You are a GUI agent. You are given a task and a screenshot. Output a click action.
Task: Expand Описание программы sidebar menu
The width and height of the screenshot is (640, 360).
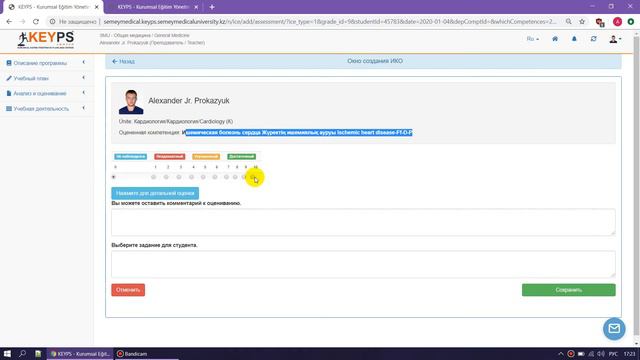(x=46, y=63)
